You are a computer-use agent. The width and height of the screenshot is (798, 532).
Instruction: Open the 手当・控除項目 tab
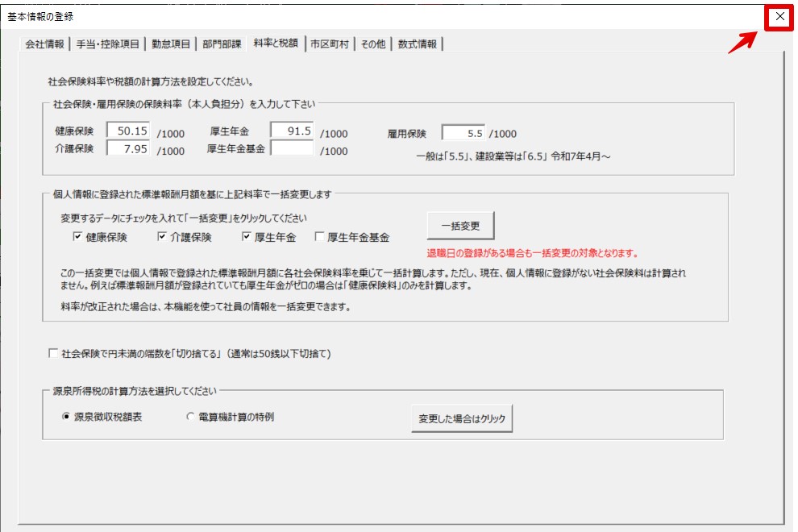click(x=108, y=44)
